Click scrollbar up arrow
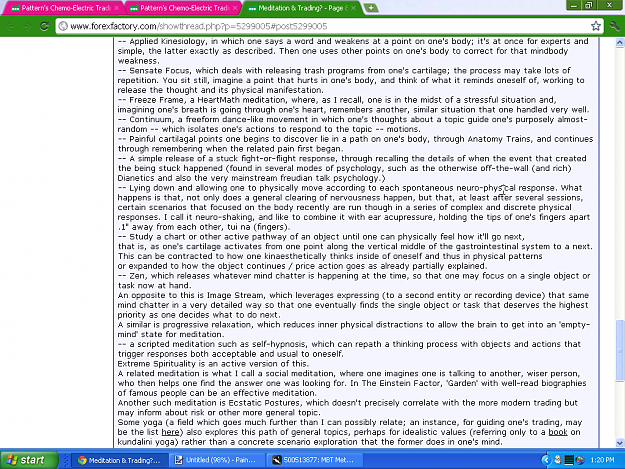The height and width of the screenshot is (469, 625). coord(619,42)
